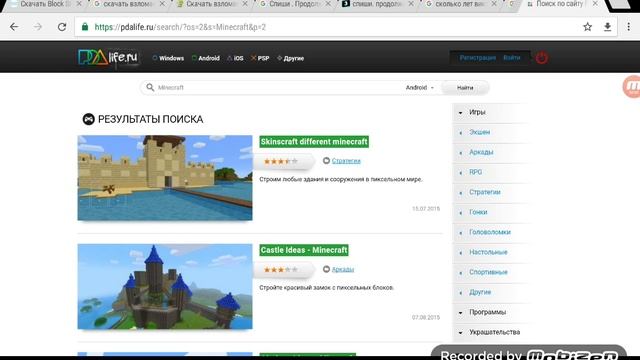
Task: Click the category icon next to Стратегии link
Action: tap(326, 160)
